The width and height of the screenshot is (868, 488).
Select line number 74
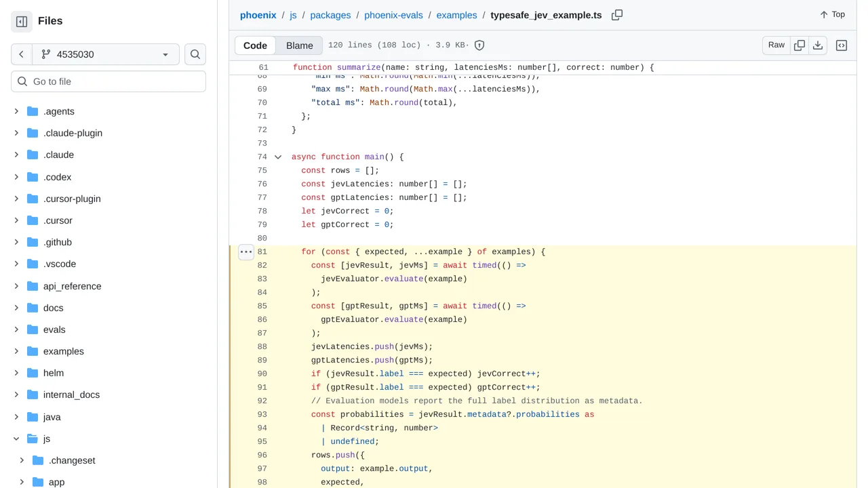(x=262, y=157)
